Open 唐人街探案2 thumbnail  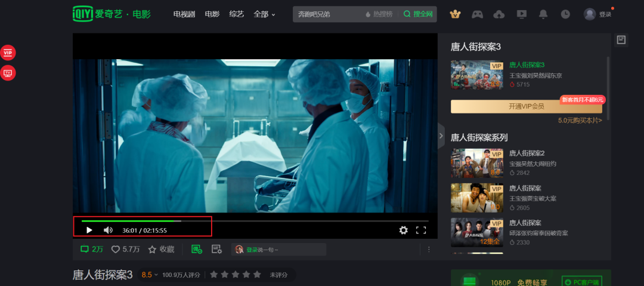click(x=477, y=163)
